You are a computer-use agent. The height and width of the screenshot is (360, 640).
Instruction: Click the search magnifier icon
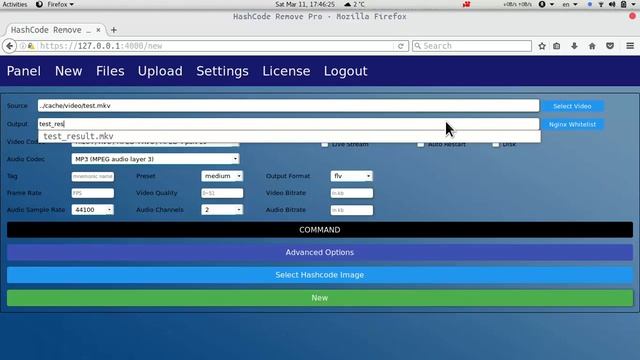(418, 46)
